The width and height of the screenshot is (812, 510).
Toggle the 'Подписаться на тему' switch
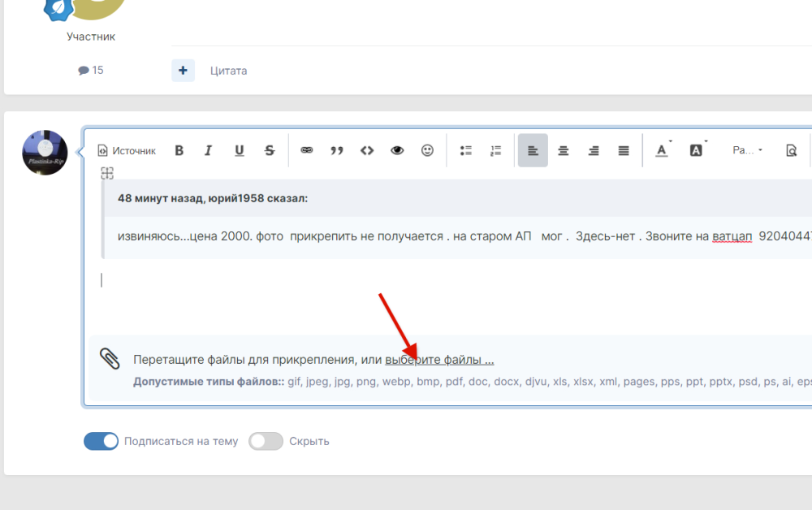coord(101,441)
